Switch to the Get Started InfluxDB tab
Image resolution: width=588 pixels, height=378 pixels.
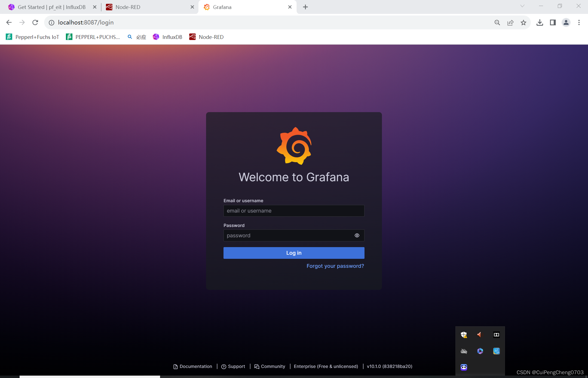pos(49,7)
